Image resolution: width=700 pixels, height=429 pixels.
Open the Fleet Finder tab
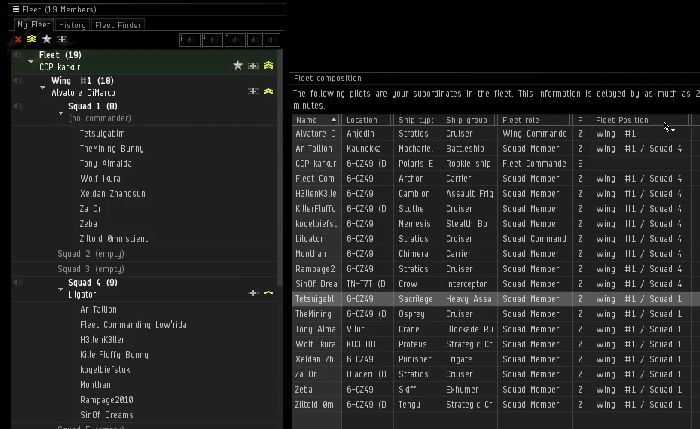pos(118,25)
